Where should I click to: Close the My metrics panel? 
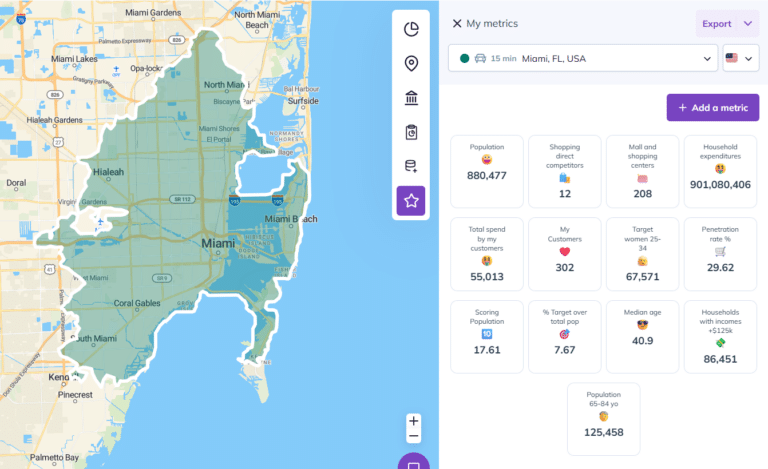(x=456, y=23)
